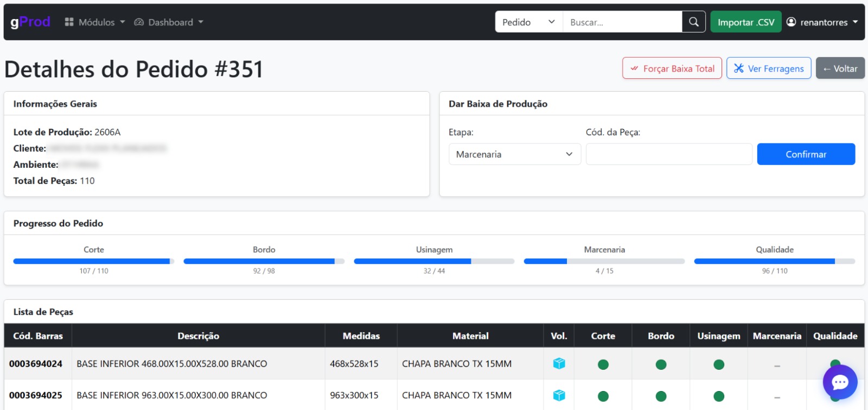Click volume cube icon for piece 0003694024
The image size is (868, 410).
click(559, 364)
